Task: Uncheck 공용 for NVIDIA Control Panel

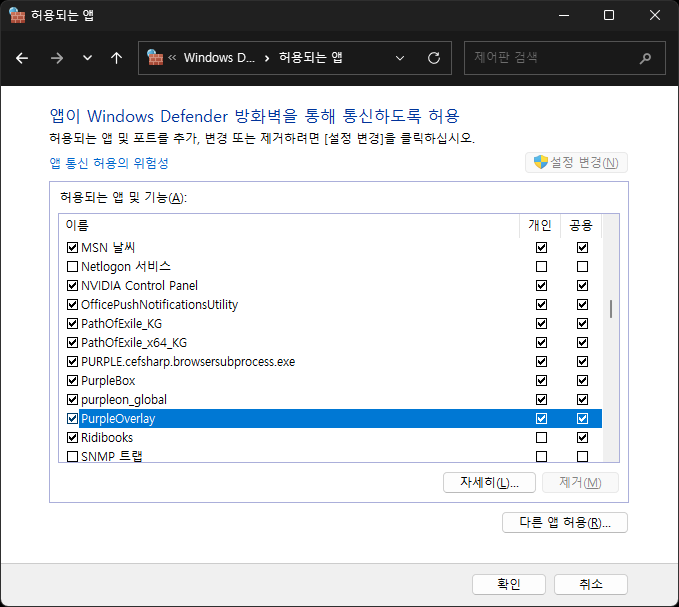Action: pos(582,286)
